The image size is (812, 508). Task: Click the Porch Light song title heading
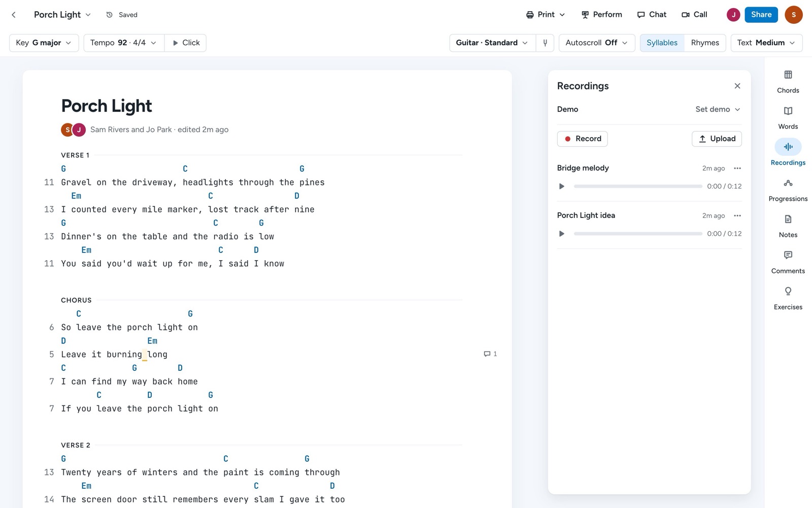pos(106,106)
